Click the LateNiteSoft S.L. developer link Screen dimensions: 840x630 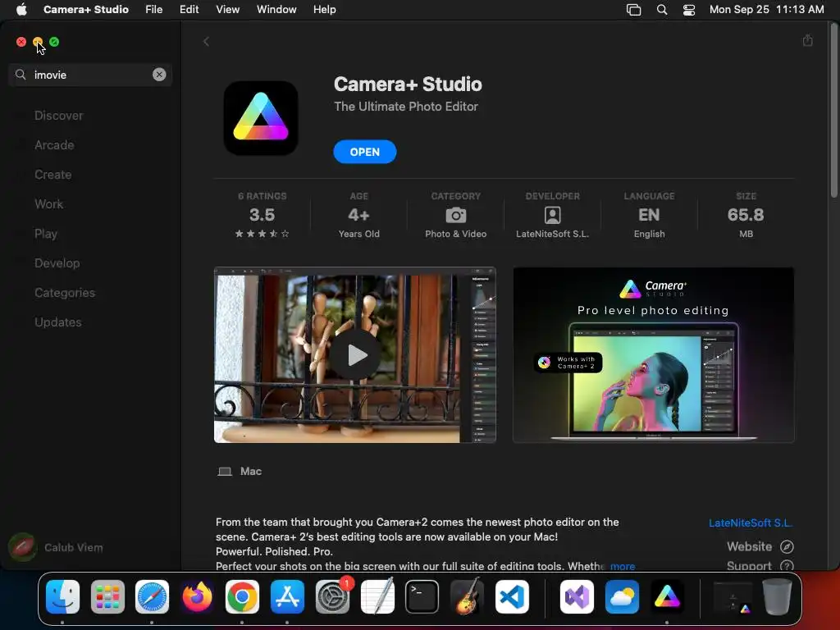pyautogui.click(x=751, y=523)
